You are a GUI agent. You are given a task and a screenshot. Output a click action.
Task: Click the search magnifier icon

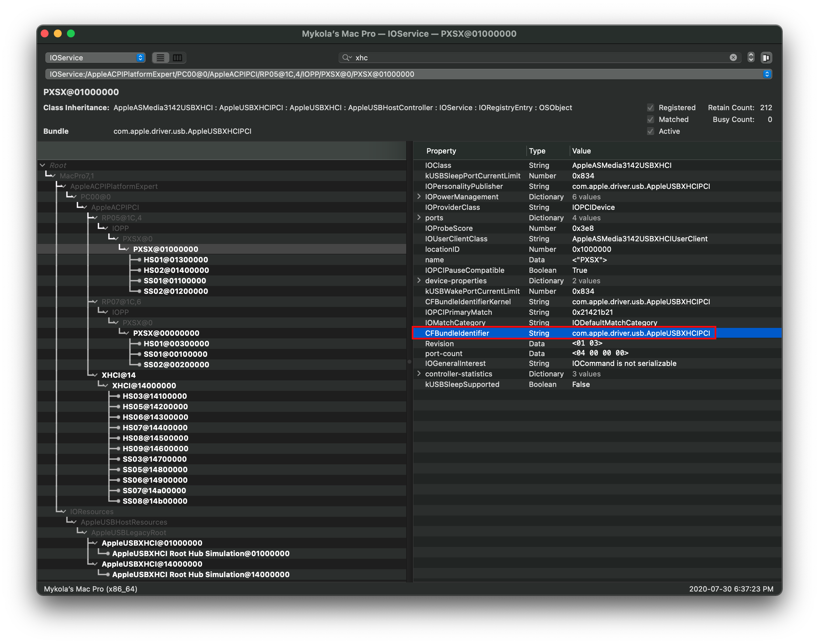point(346,57)
